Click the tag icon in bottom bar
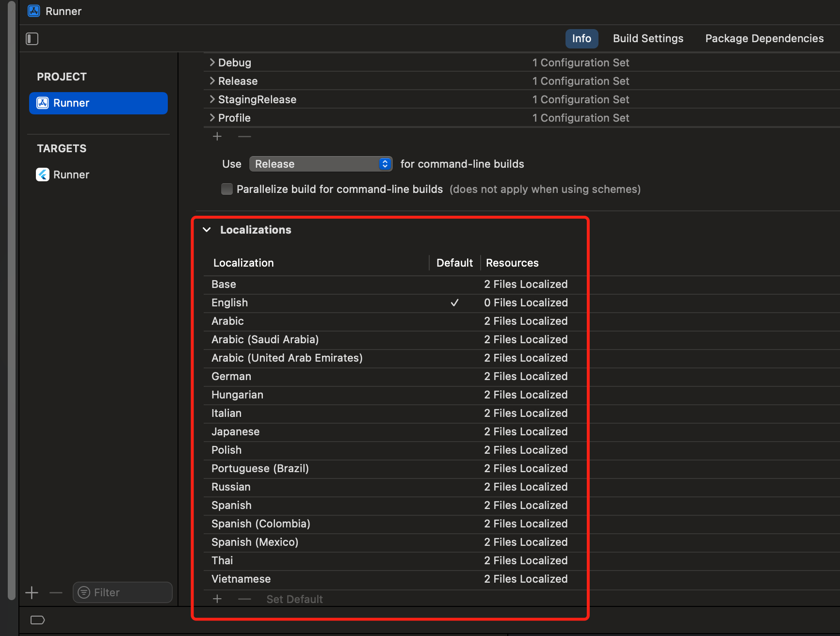The height and width of the screenshot is (636, 840). (37, 620)
